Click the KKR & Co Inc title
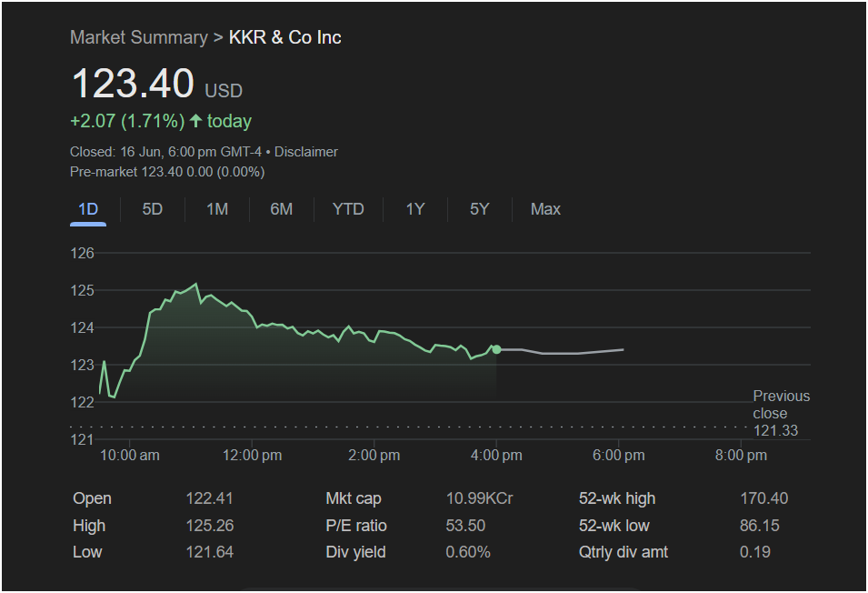Screen dimensions: 868x593 coord(285,37)
